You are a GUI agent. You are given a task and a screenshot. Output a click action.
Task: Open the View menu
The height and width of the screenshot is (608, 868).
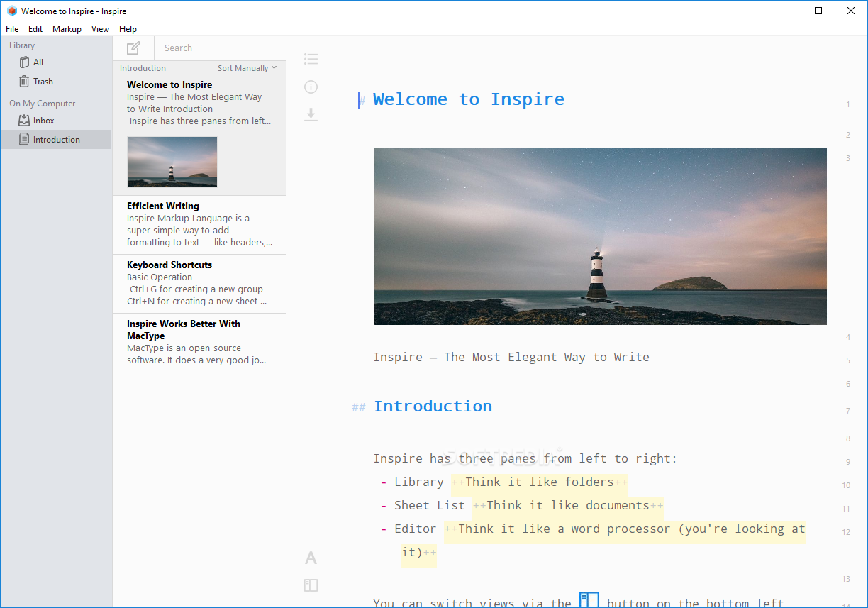(100, 29)
